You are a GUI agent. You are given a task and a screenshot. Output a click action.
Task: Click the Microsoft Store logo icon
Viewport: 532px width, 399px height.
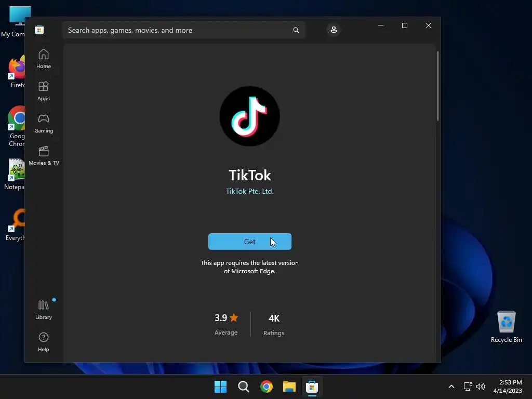click(x=39, y=30)
